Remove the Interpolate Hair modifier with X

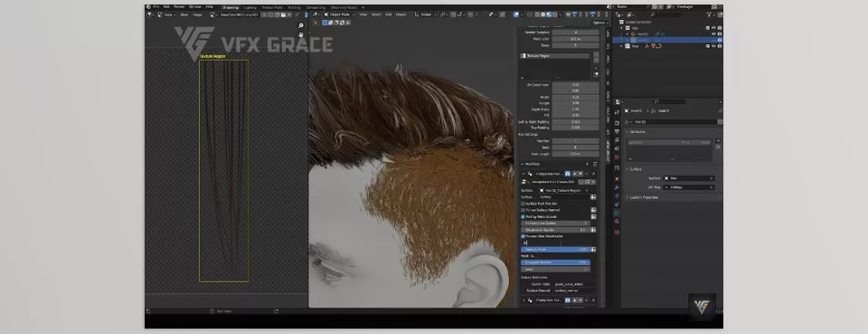click(594, 174)
